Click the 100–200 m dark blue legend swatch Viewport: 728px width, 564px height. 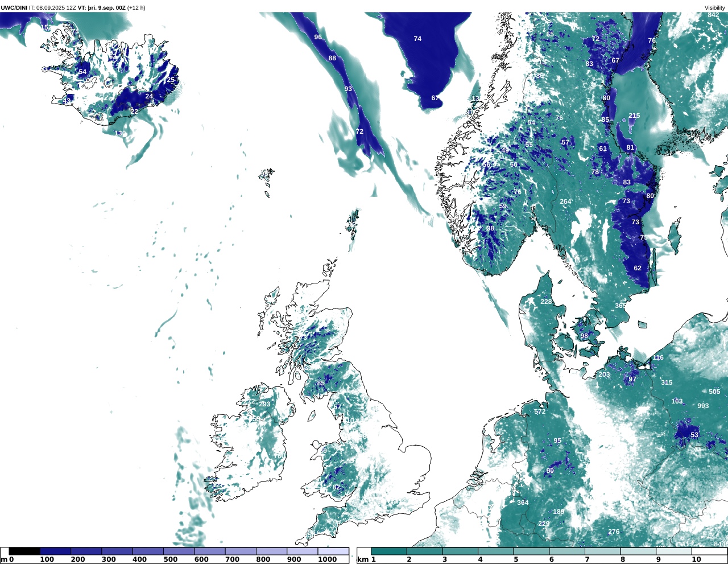point(55,551)
